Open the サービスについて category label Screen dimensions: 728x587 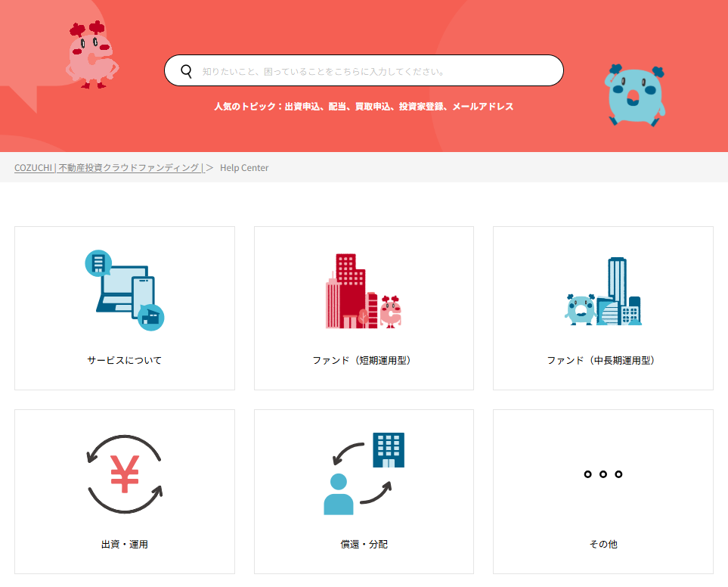[125, 360]
